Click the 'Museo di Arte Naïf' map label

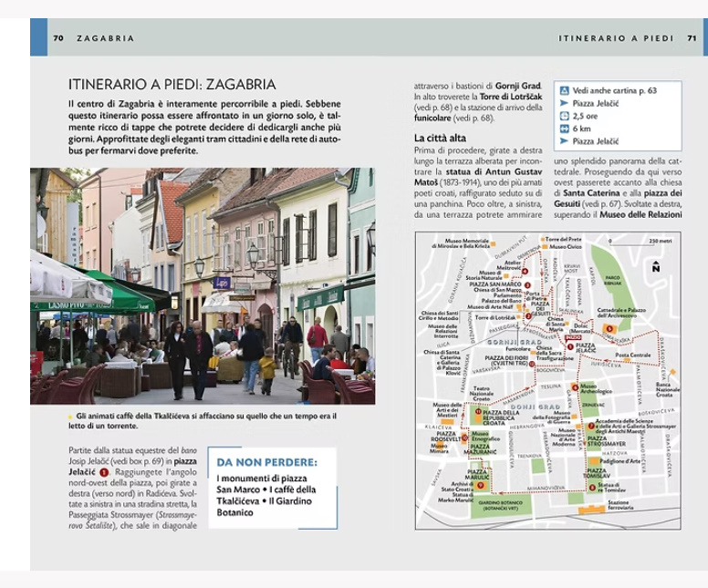coord(490,307)
